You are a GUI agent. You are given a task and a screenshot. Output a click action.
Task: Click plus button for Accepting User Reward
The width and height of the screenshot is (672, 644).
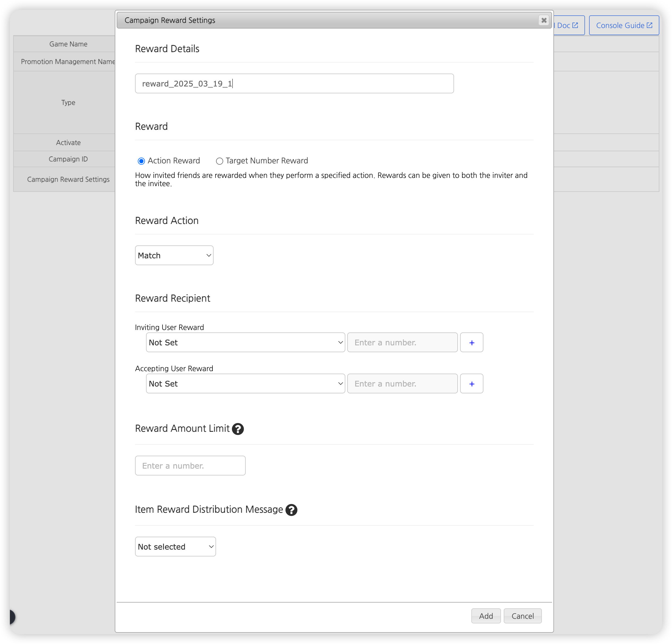coord(471,383)
